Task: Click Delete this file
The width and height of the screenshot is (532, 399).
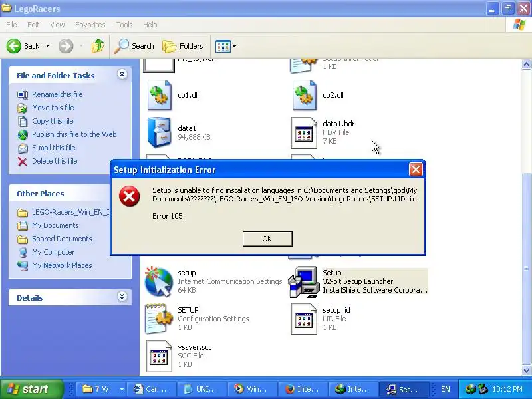Action: [x=55, y=161]
